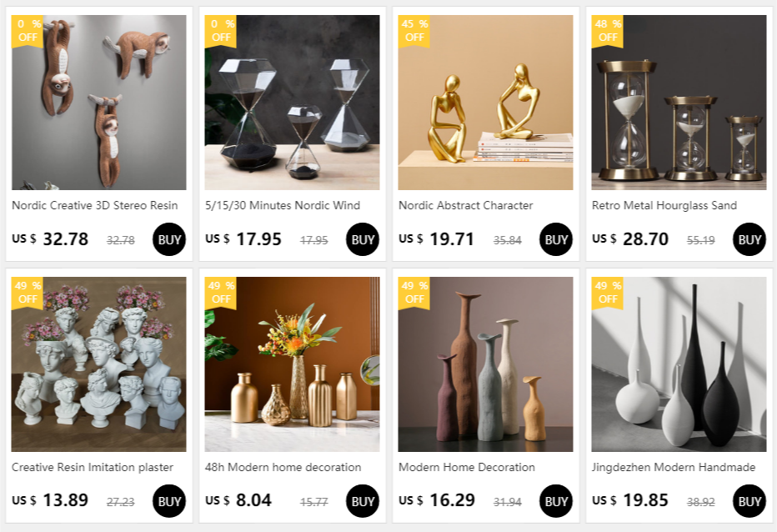Image resolution: width=777 pixels, height=532 pixels.
Task: Open the brass metal hourglass product image
Action: pyautogui.click(x=679, y=103)
